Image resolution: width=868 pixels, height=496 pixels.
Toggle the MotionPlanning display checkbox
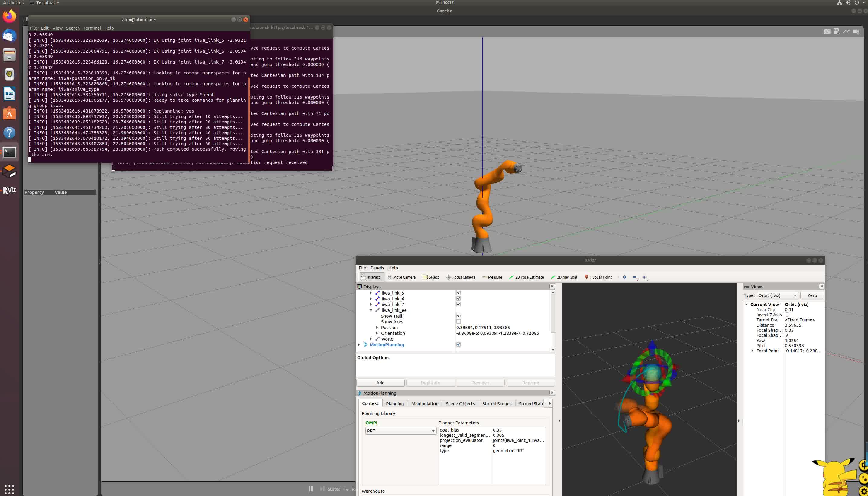(x=458, y=344)
